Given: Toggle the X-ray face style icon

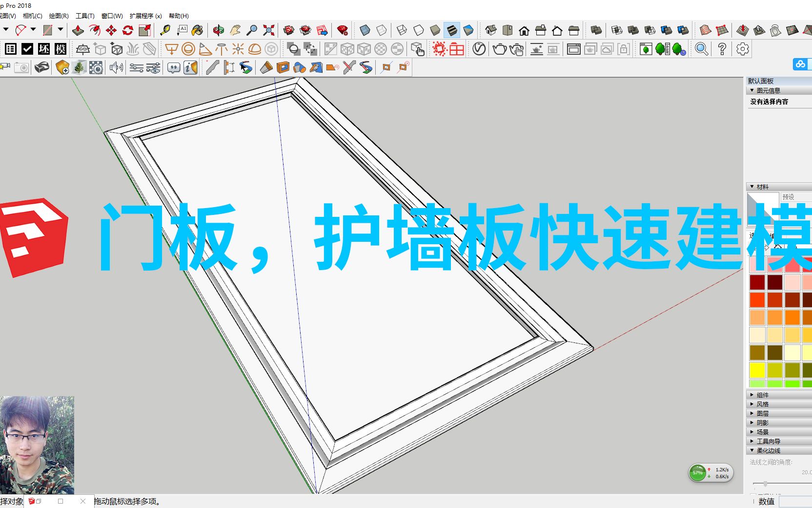Looking at the screenshot, I should [331, 49].
